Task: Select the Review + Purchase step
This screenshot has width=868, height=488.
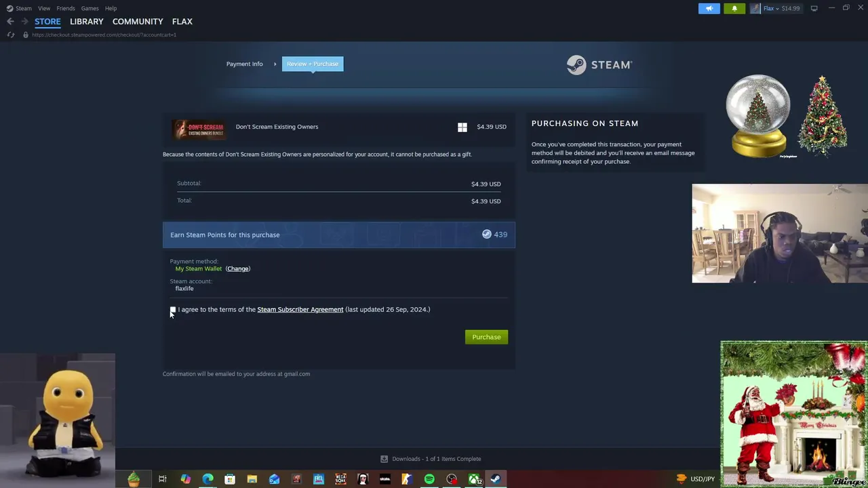Action: coord(313,64)
